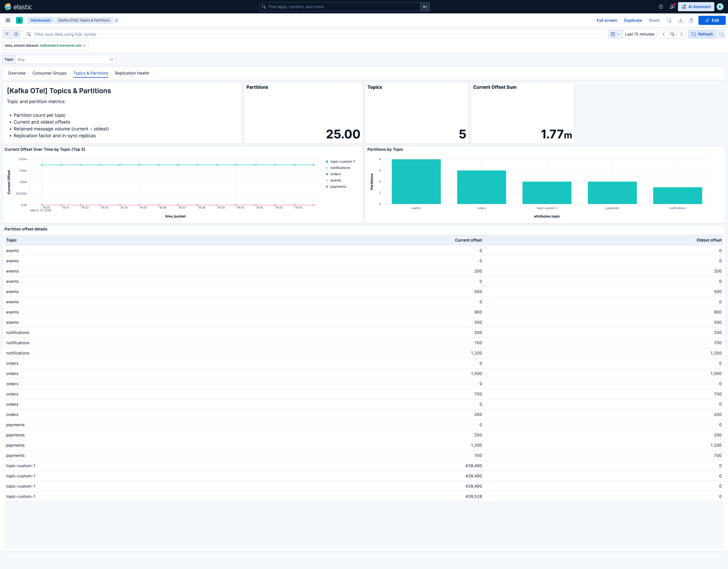Image resolution: width=728 pixels, height=569 pixels.
Task: Open the date quick menu dropdown
Action: (x=615, y=34)
